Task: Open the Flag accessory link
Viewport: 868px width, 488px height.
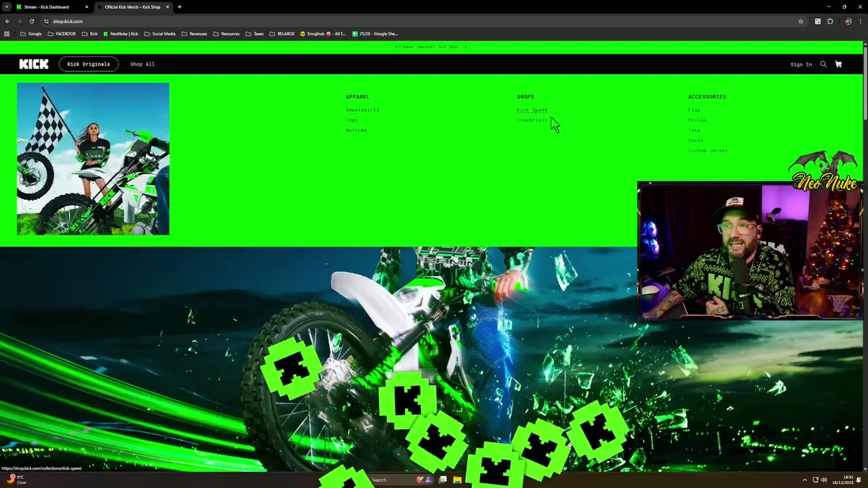Action: tap(694, 110)
